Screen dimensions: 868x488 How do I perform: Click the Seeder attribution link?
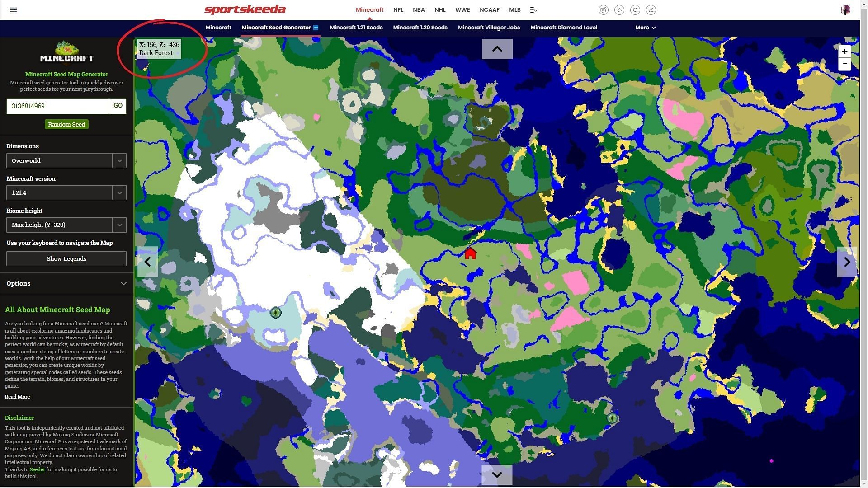click(x=37, y=469)
